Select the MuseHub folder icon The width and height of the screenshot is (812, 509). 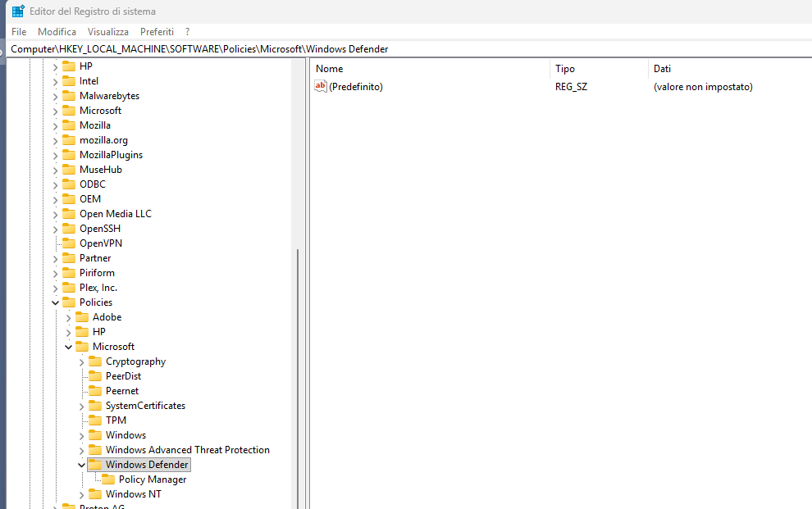click(69, 170)
